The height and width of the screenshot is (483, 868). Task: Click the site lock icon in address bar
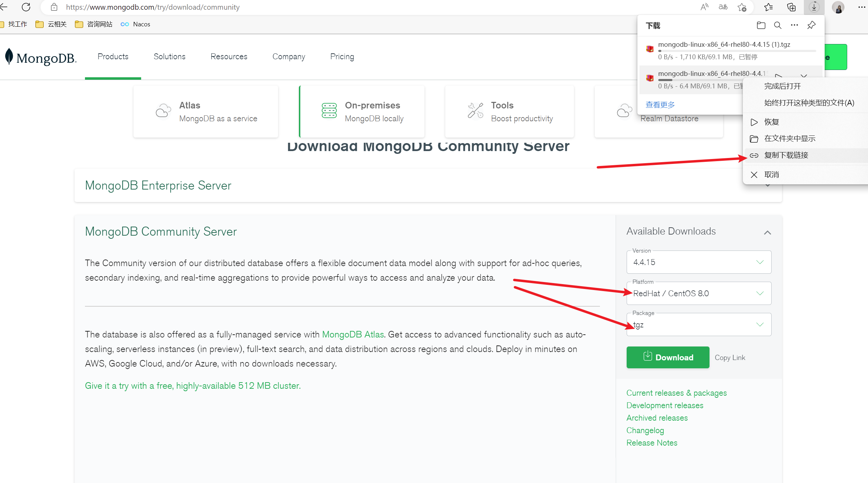point(54,7)
